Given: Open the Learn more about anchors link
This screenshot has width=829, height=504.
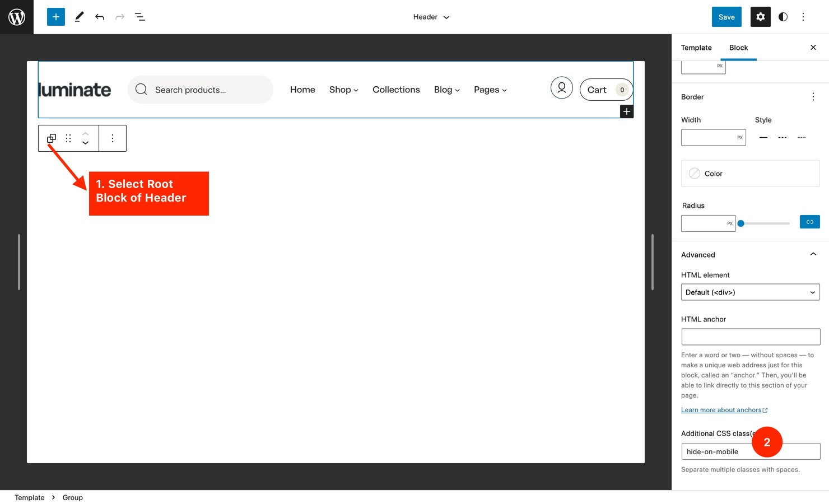Looking at the screenshot, I should click(721, 409).
